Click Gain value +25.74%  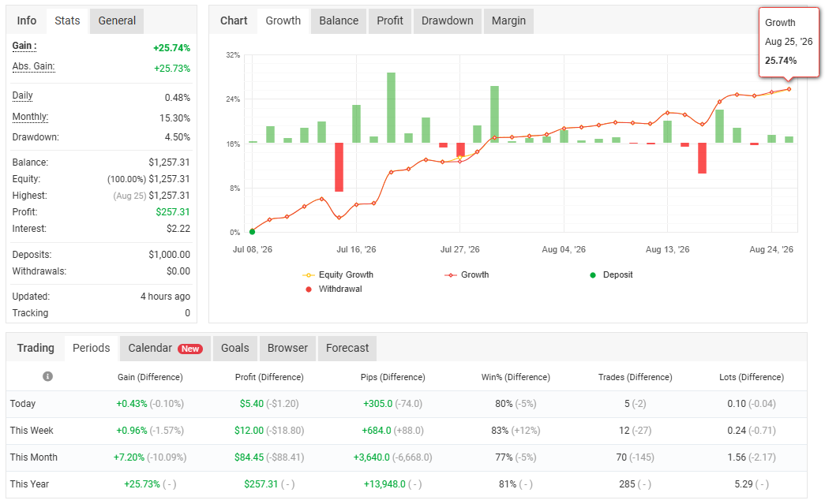click(x=171, y=48)
